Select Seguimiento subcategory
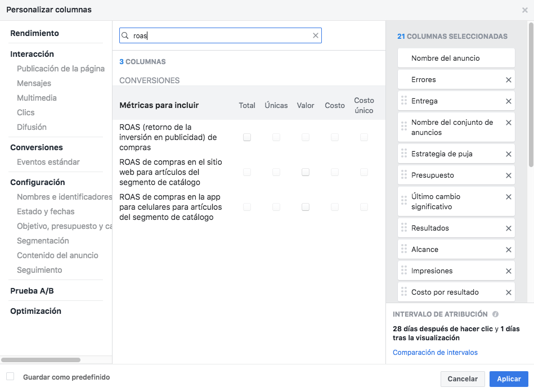 click(x=39, y=270)
